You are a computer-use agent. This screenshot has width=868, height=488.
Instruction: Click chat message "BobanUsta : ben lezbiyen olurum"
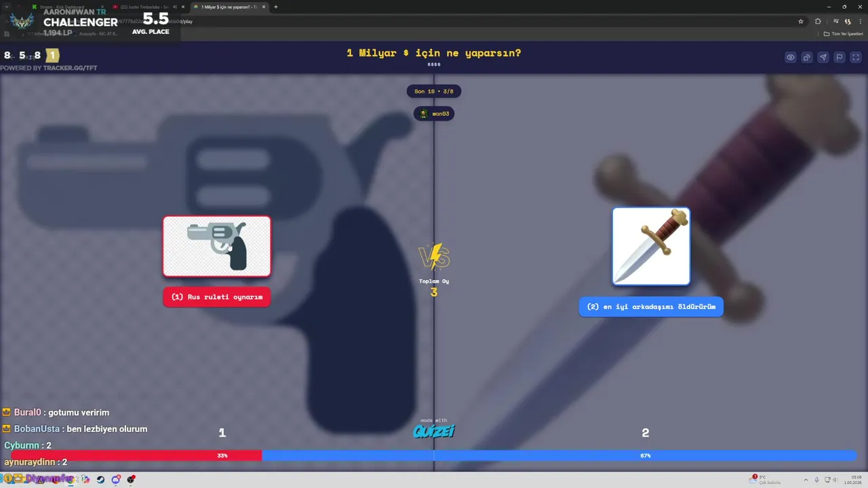coord(75,429)
